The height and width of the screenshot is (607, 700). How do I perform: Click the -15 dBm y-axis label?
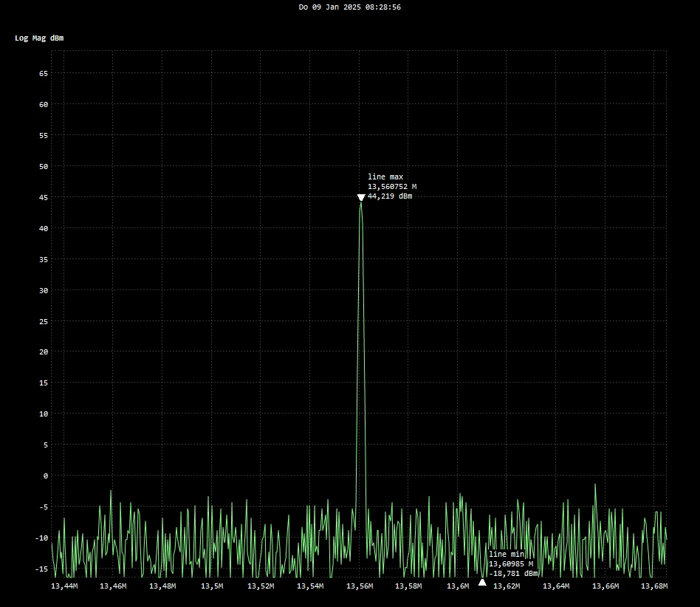click(x=41, y=569)
